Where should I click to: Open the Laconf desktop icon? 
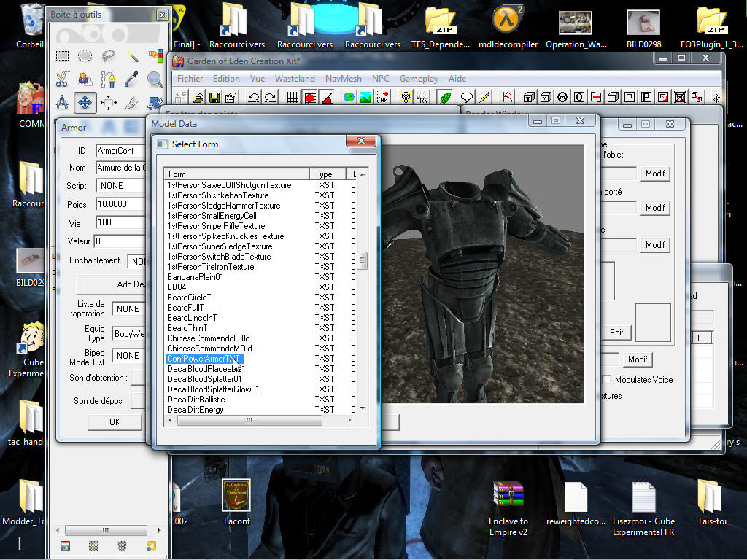237,502
